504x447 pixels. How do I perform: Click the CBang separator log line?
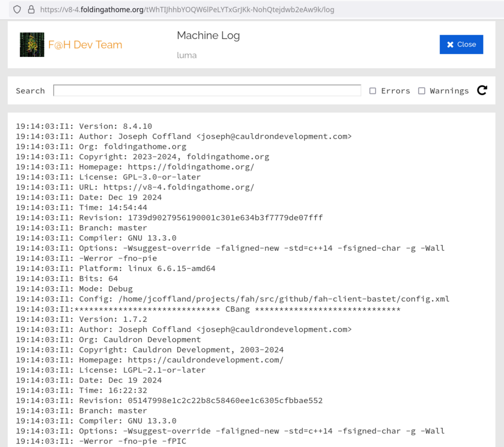(x=208, y=309)
